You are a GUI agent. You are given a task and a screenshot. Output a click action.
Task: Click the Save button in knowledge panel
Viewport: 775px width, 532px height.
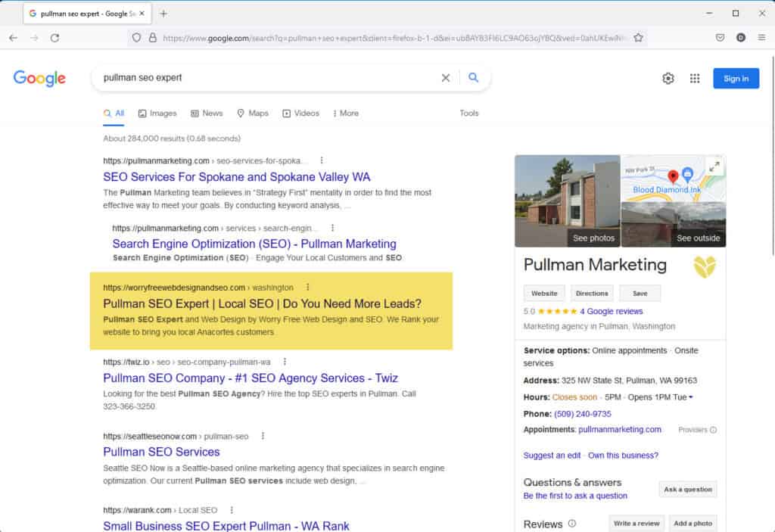click(x=640, y=293)
